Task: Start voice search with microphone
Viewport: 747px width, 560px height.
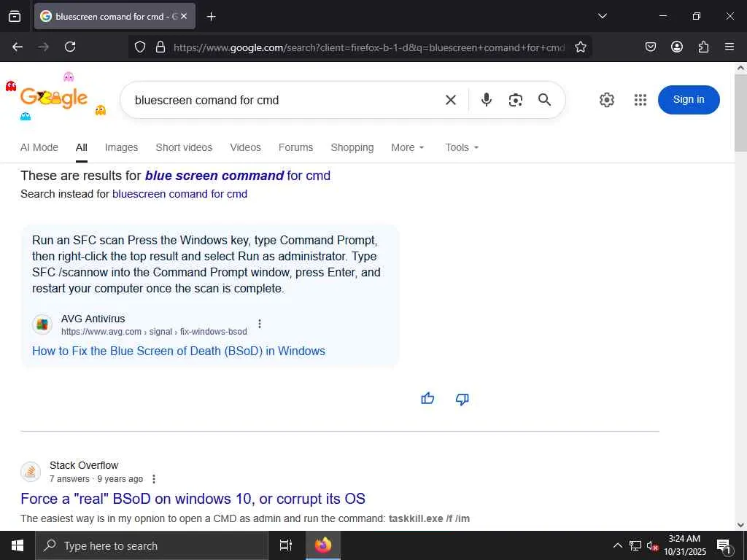Action: [x=486, y=99]
